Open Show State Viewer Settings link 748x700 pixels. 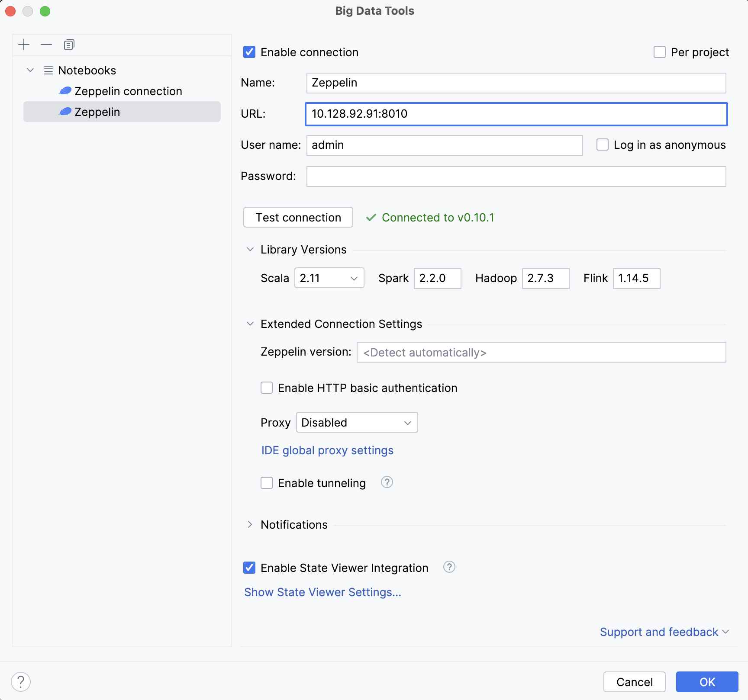click(x=323, y=592)
